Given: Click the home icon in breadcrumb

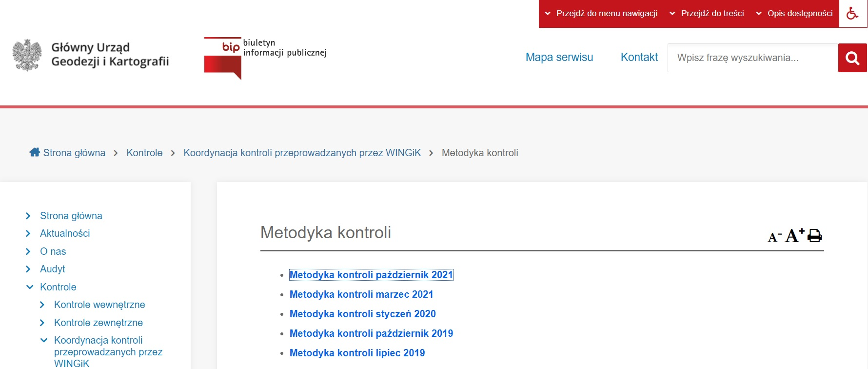Looking at the screenshot, I should [35, 152].
